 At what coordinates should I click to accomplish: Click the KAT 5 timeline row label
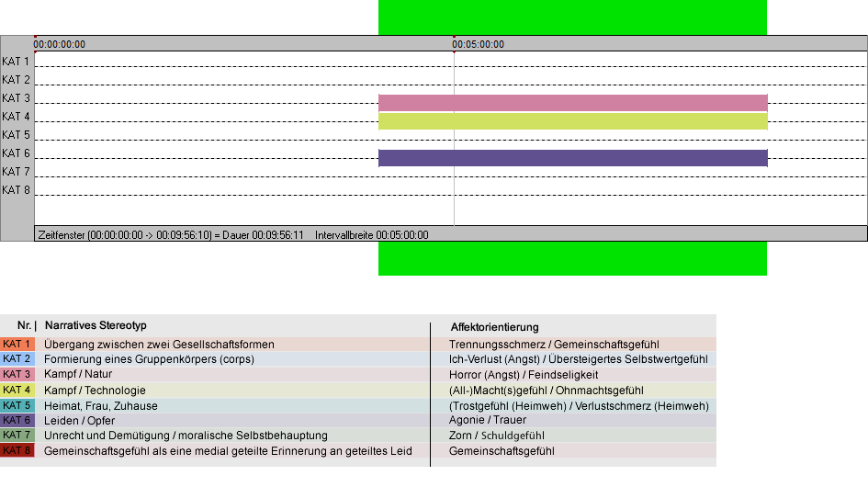click(x=16, y=135)
